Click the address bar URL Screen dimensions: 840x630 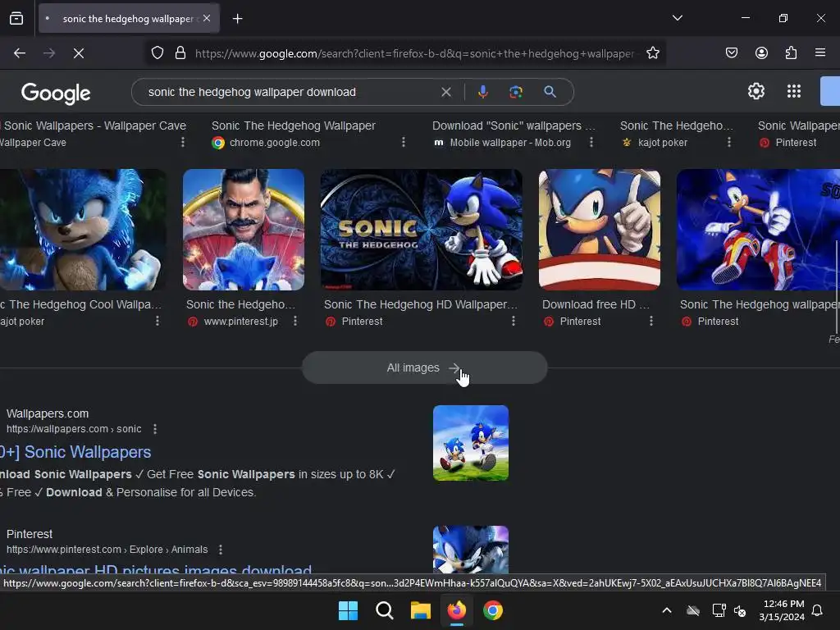click(x=414, y=53)
